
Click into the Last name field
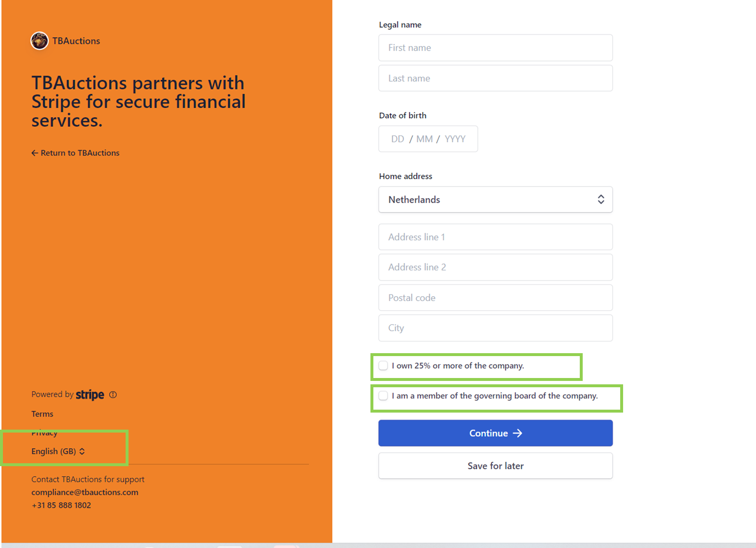495,78
